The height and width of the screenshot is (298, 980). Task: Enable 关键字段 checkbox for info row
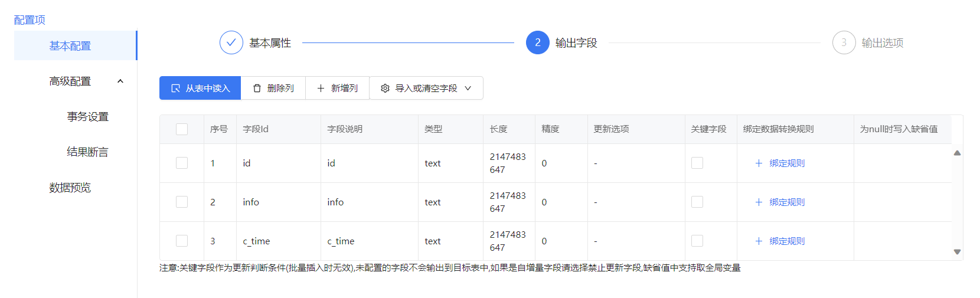coord(697,202)
